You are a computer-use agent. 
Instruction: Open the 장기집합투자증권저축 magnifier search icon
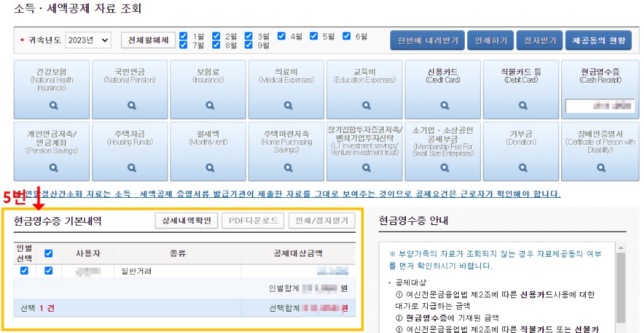[x=366, y=167]
